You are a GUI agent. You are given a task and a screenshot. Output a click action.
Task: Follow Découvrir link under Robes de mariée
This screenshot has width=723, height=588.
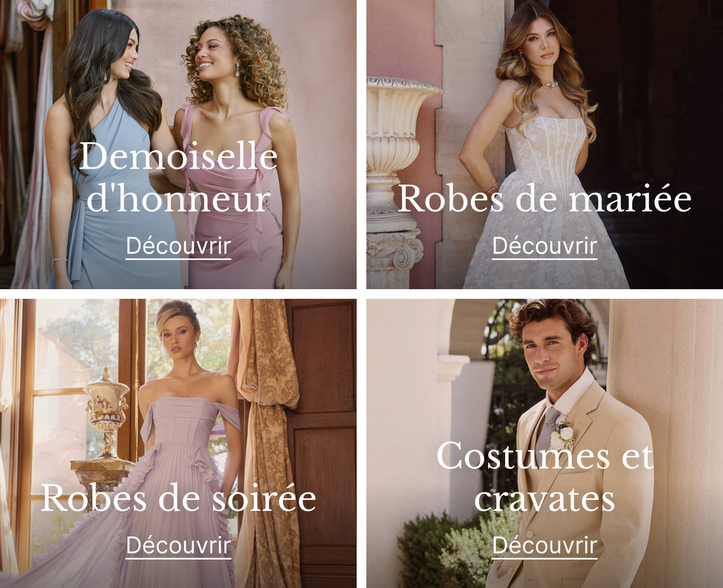coord(545,246)
